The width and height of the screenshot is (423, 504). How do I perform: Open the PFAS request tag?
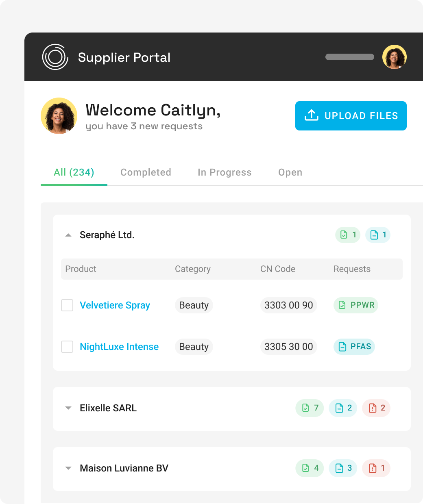(354, 347)
